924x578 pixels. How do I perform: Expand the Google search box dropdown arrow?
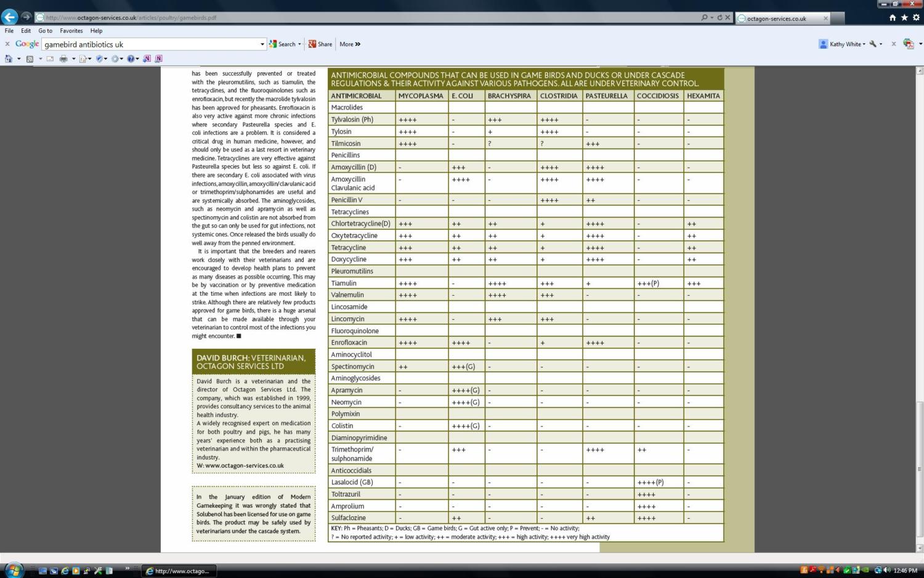coord(262,44)
